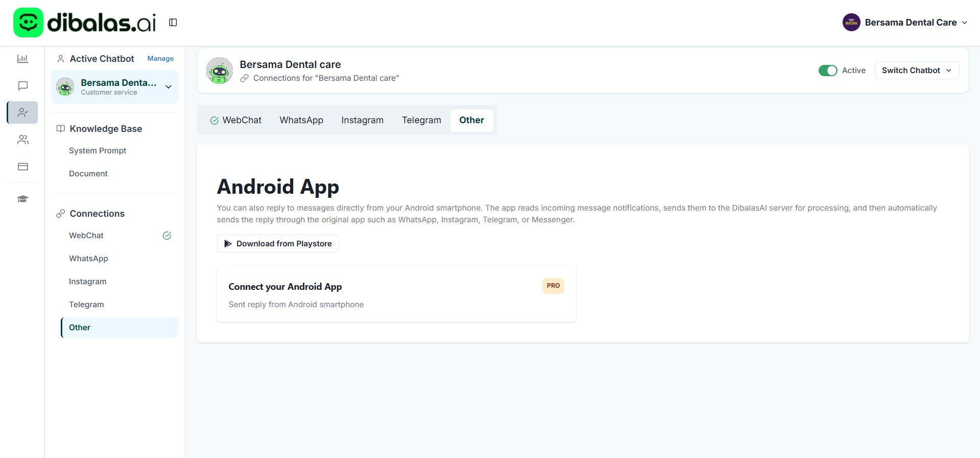The height and width of the screenshot is (458, 980).
Task: Switch to the WhatsApp tab
Action: [301, 120]
